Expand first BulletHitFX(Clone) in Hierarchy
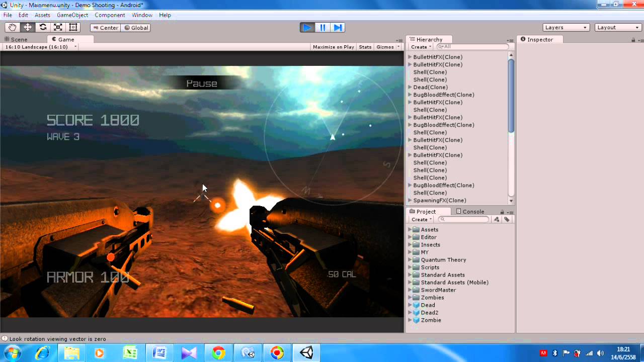 (x=410, y=57)
